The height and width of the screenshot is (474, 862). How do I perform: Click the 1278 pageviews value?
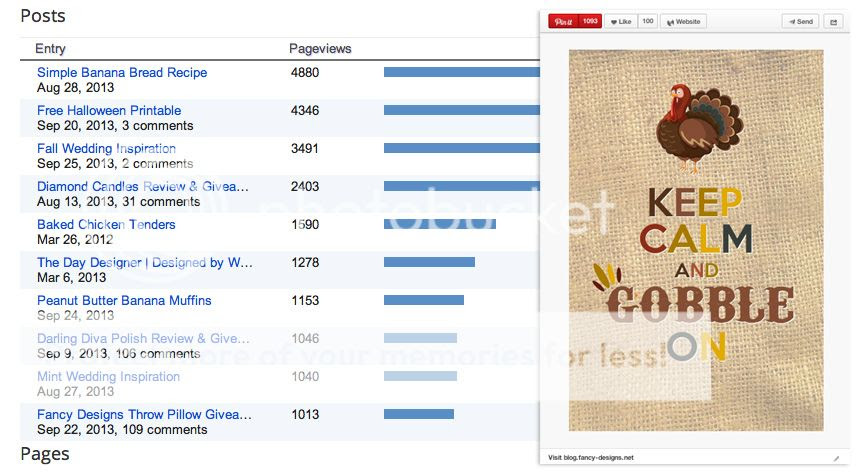point(305,262)
